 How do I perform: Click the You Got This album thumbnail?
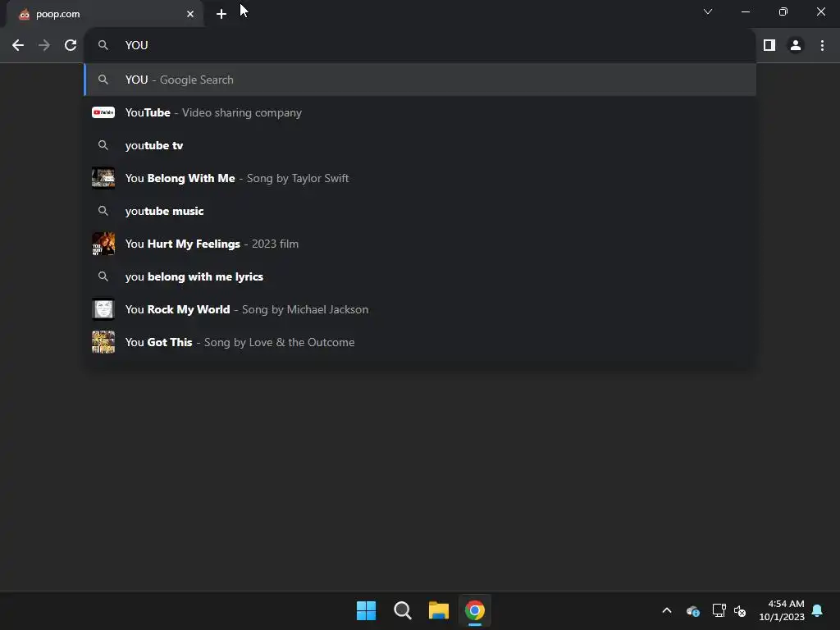(103, 342)
